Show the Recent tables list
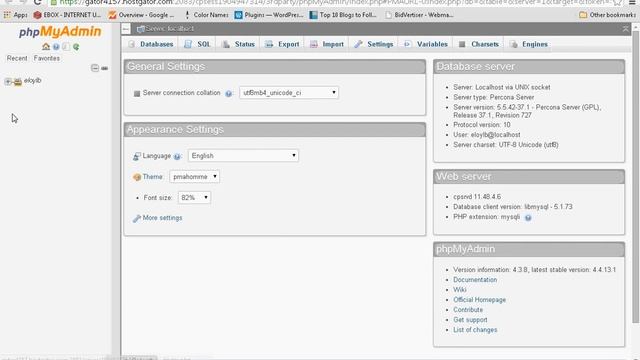640x360 pixels. pos(17,58)
